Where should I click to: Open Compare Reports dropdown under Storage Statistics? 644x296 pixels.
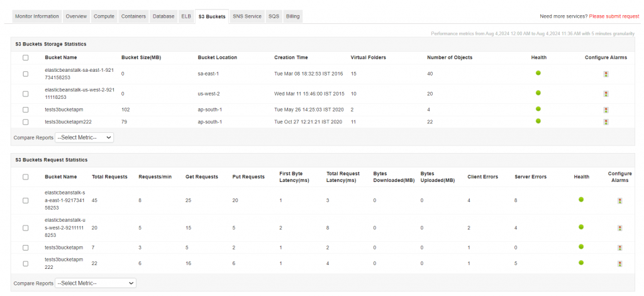pyautogui.click(x=84, y=137)
